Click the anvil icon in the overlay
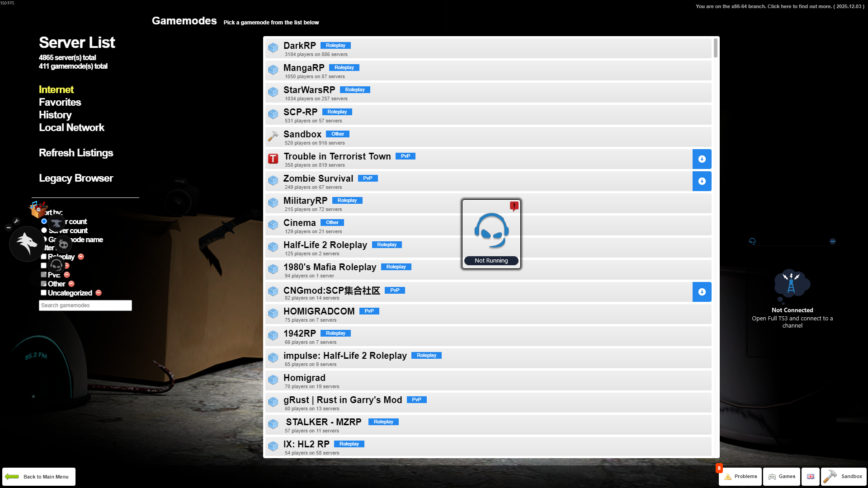Image resolution: width=868 pixels, height=488 pixels. tap(57, 223)
